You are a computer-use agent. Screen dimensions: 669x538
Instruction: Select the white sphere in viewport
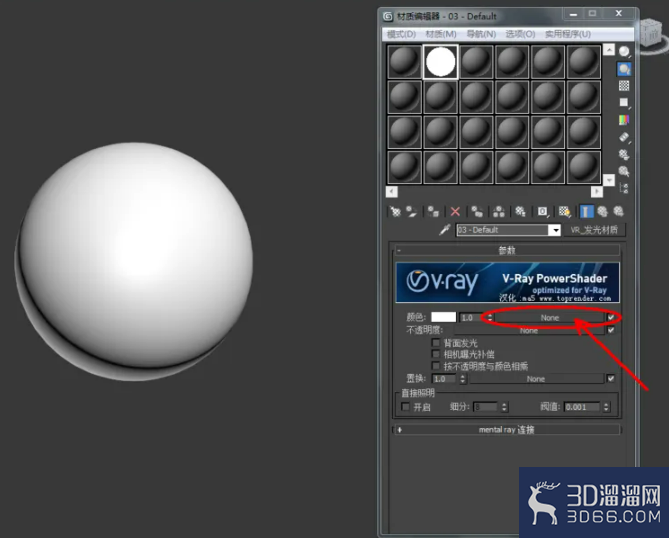point(134,261)
